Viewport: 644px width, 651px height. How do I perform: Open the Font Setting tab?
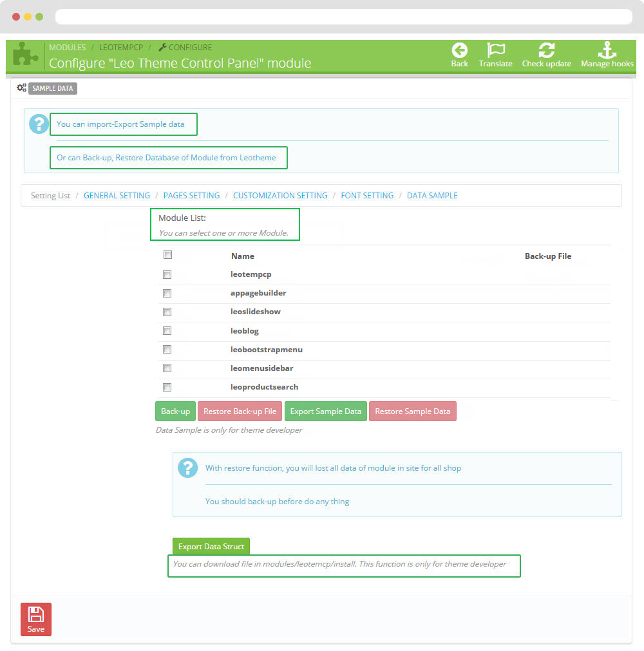pos(367,196)
